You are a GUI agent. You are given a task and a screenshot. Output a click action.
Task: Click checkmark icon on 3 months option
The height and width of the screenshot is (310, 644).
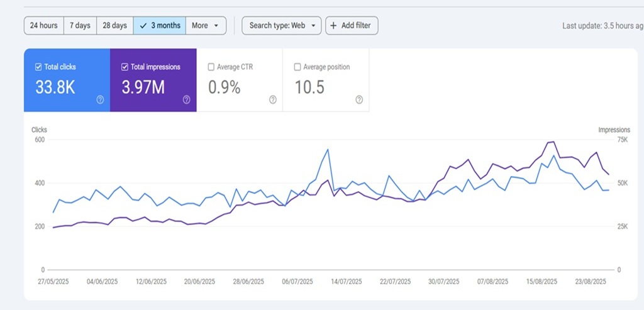[x=143, y=26]
